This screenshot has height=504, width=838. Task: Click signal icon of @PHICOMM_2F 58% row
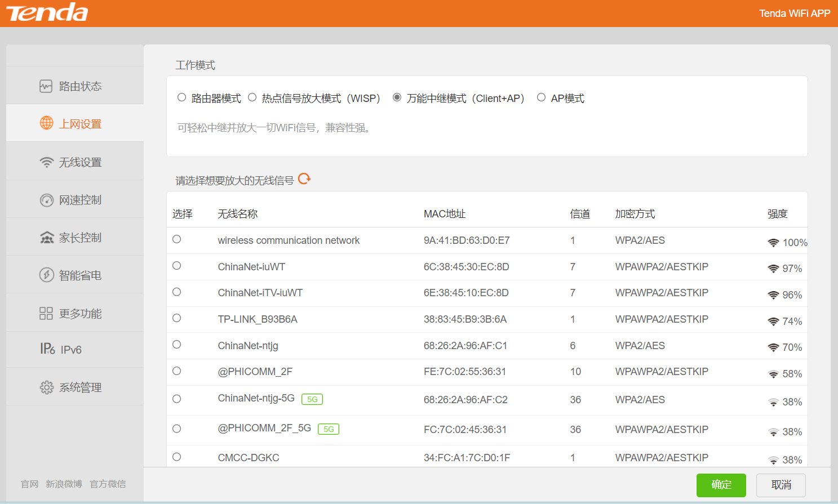point(773,374)
